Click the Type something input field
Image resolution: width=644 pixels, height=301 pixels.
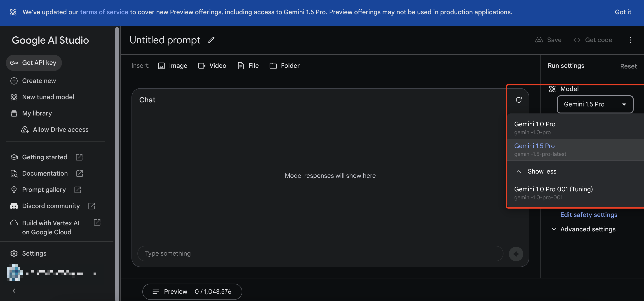click(x=320, y=254)
